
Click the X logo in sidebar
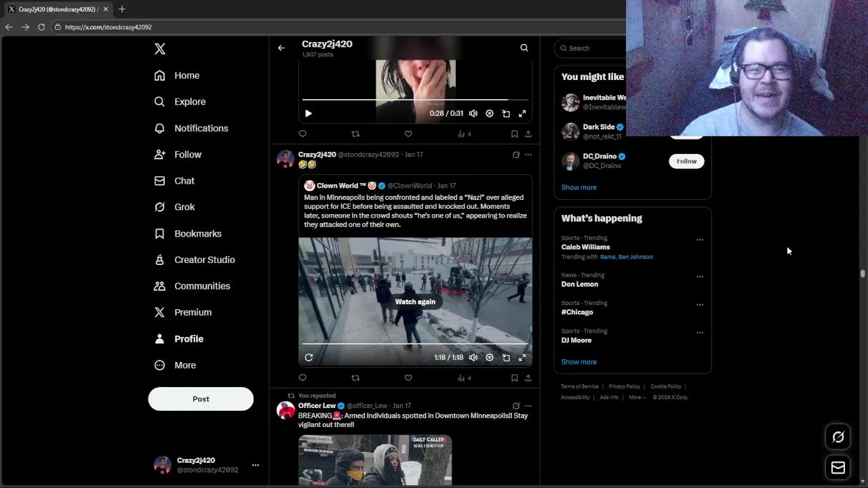point(160,49)
